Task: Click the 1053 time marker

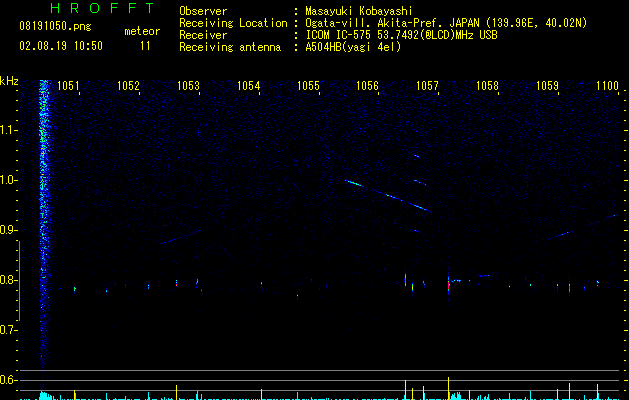Action: 188,86
